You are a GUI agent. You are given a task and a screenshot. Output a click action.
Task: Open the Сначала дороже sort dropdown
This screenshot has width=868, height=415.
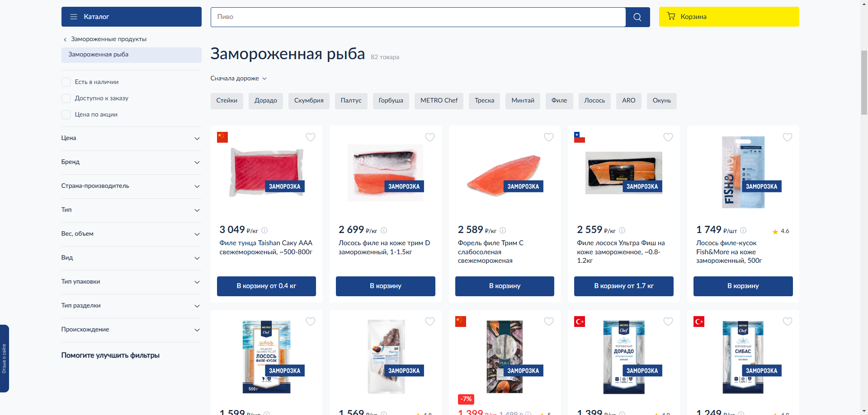(x=239, y=79)
